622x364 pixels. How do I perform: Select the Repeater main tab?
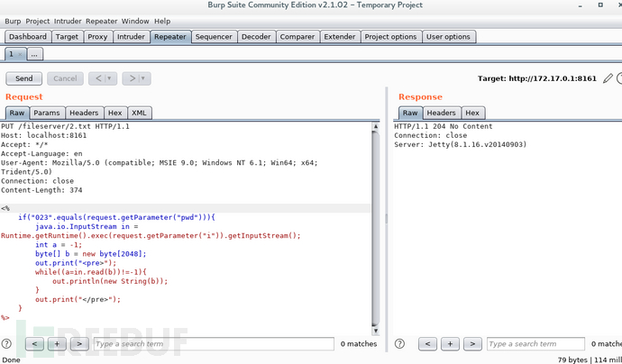pos(170,37)
